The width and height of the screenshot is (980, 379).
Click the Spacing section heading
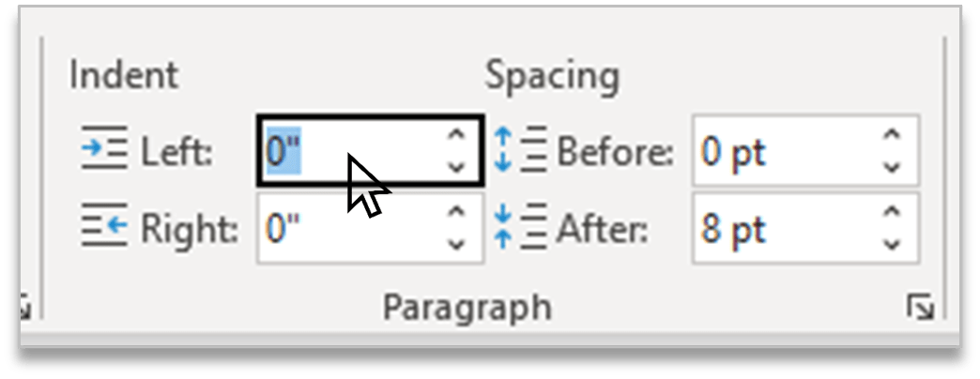tap(553, 78)
